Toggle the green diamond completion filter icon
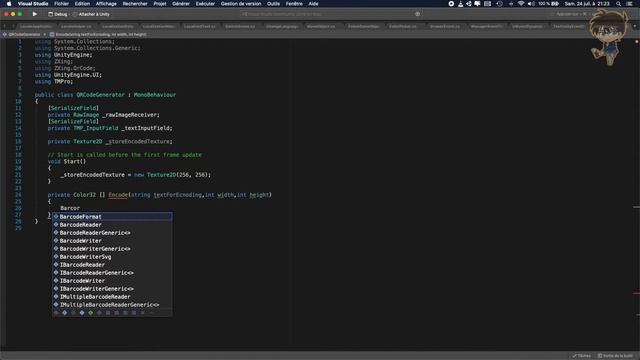The image size is (640, 360). (x=91, y=313)
